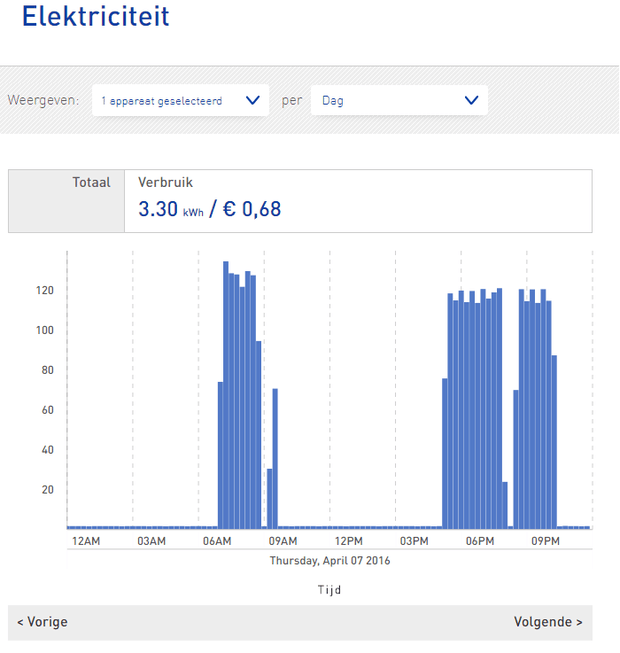Click the 'Tijd' axis title

[329, 590]
